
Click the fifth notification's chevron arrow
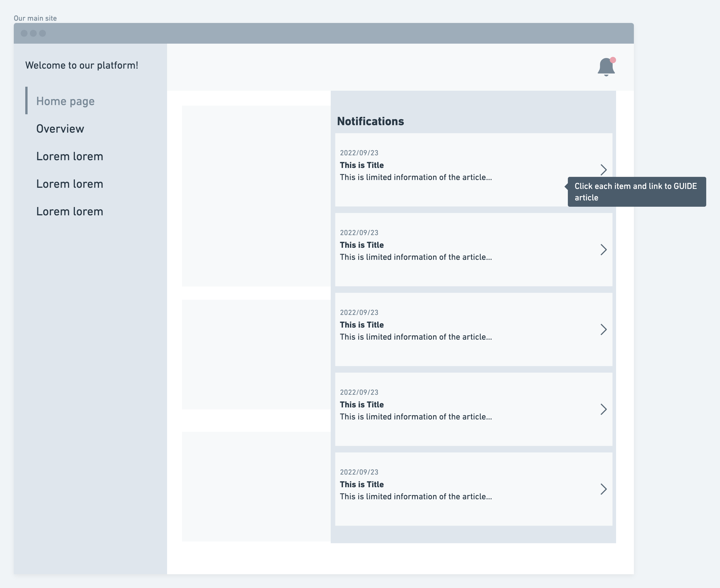point(603,489)
